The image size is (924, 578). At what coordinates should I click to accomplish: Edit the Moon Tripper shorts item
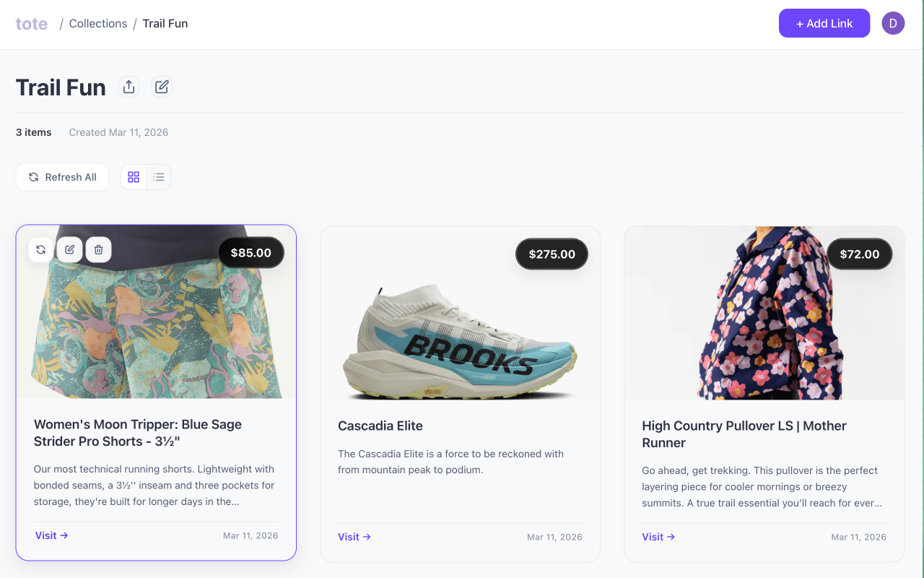(x=70, y=249)
